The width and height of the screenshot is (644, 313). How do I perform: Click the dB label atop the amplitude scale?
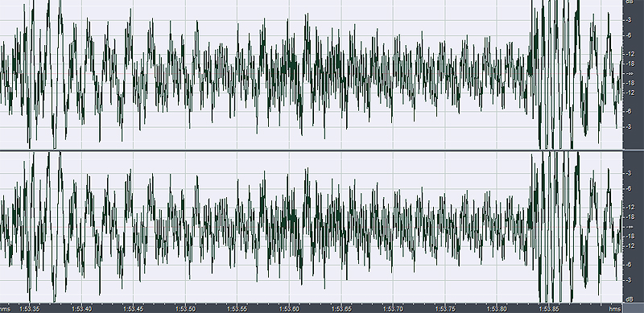coord(629,2)
